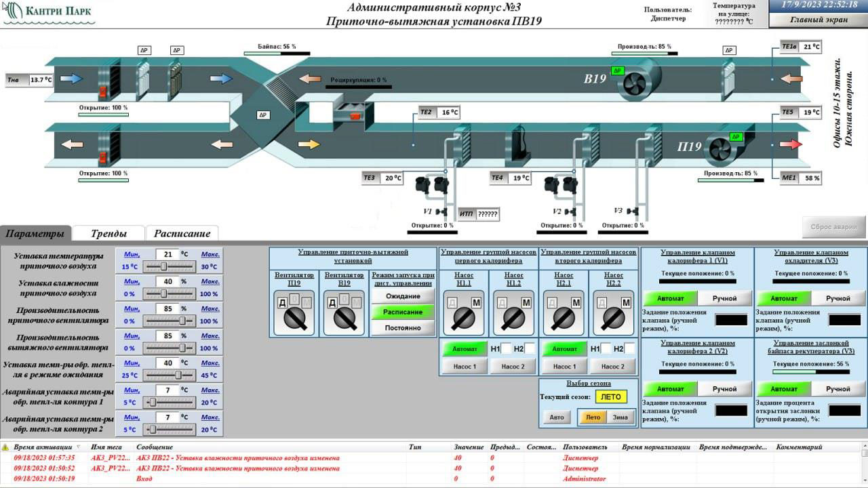Select Зима season mode
This screenshot has width=868, height=488.
pyautogui.click(x=620, y=418)
